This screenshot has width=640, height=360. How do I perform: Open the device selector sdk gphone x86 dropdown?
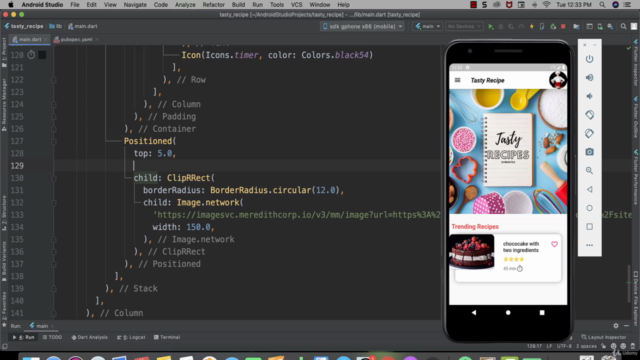point(362,27)
